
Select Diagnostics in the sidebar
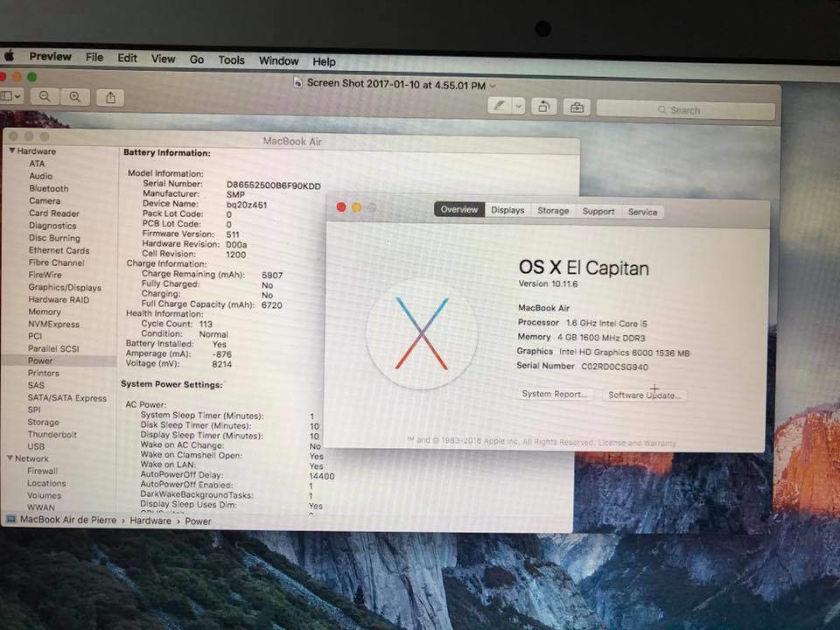pos(52,226)
